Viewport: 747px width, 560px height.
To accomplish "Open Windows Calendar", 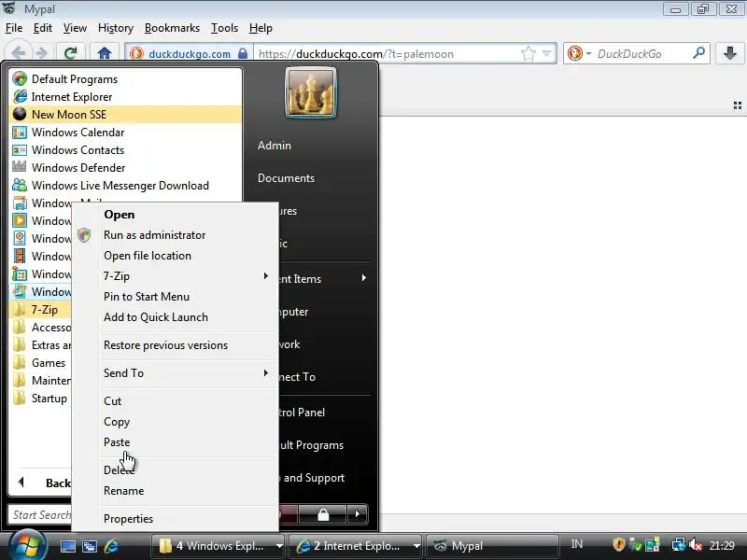I will 125,132.
